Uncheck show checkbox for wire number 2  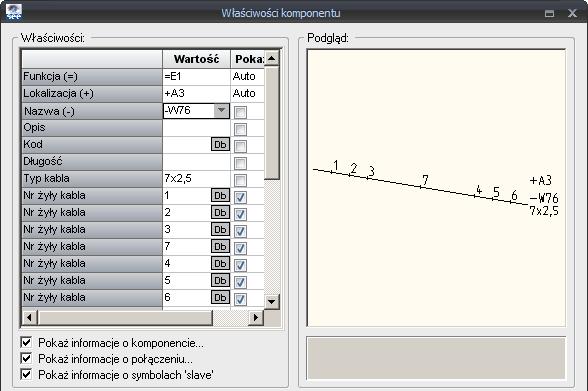click(x=240, y=214)
